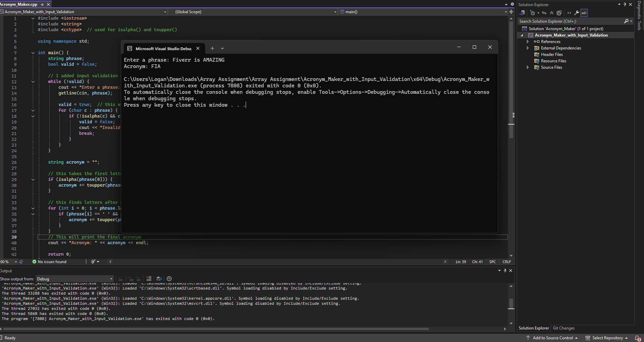Image resolution: width=644 pixels, height=342 pixels.
Task: Select the Acronym_Maker.cpp editor tab
Action: click(x=19, y=4)
